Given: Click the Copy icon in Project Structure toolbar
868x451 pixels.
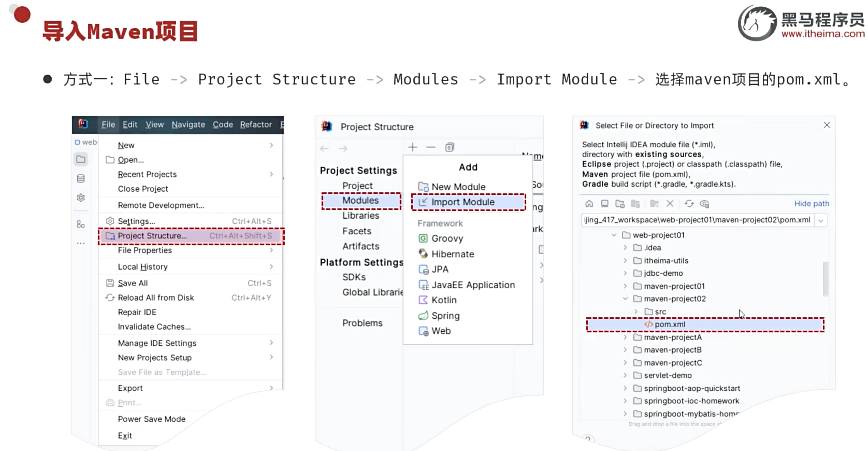Looking at the screenshot, I should 450,147.
